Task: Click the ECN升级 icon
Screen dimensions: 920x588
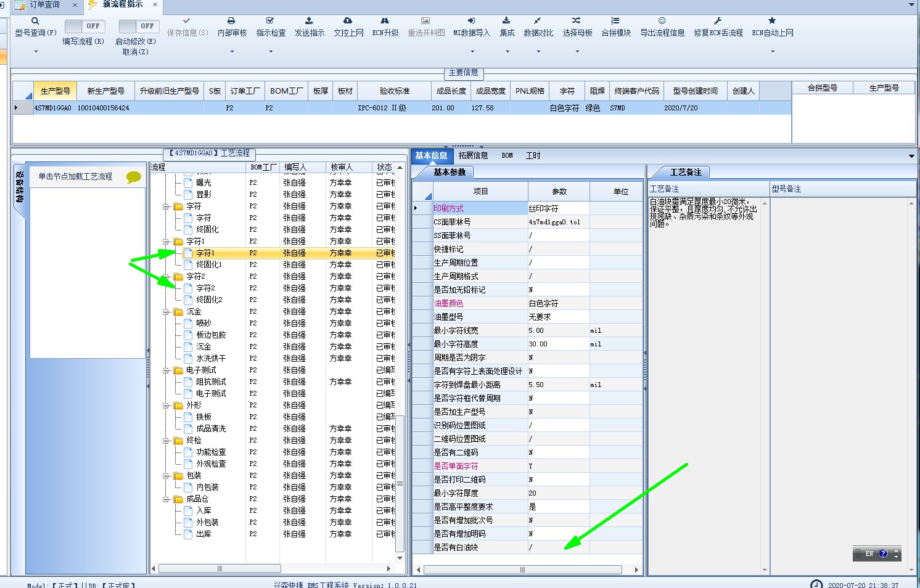Action: 385,21
